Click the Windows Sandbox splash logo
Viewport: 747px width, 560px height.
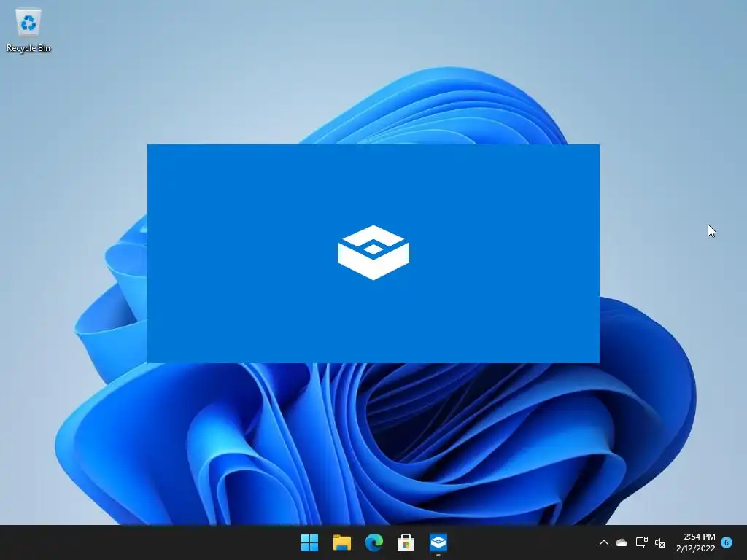[373, 252]
